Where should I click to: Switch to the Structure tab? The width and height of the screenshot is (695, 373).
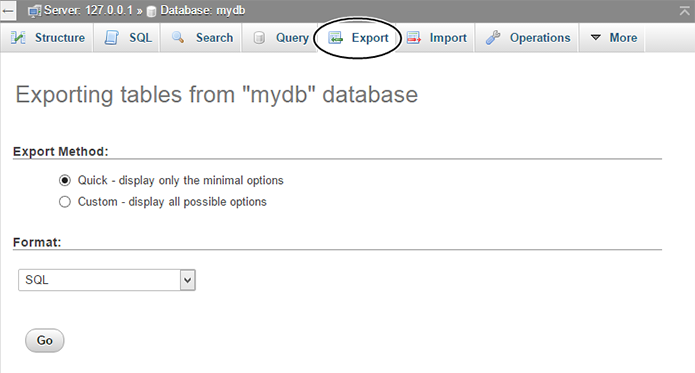coord(47,38)
